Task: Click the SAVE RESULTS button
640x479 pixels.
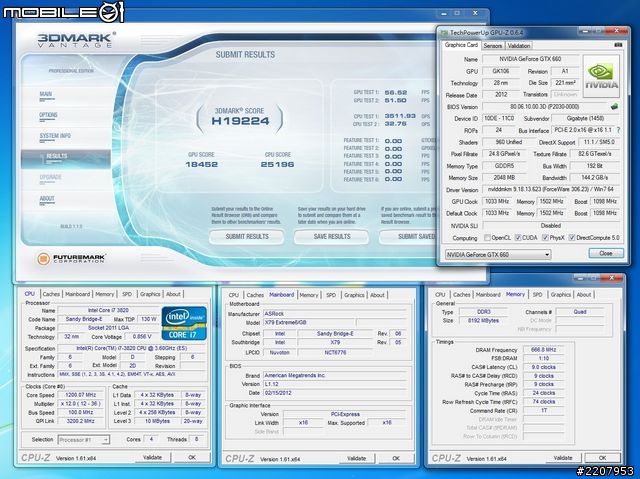Action: coord(331,237)
